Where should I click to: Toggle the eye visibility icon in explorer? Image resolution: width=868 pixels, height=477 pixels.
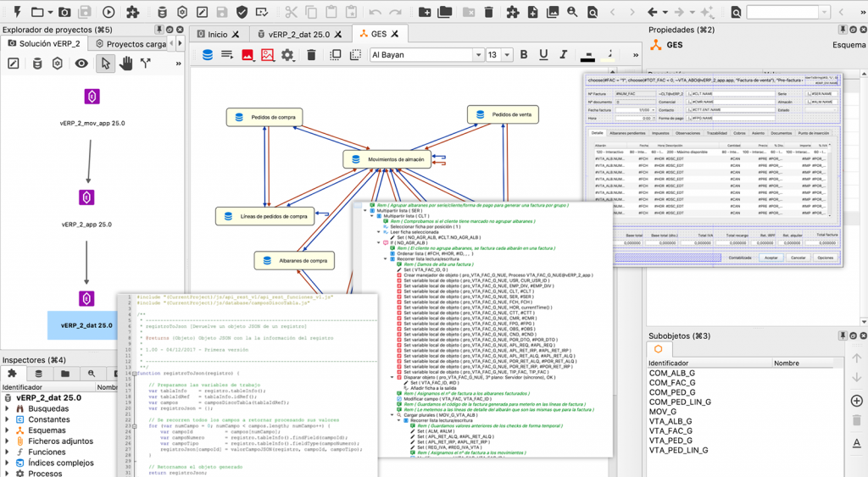pos(81,64)
